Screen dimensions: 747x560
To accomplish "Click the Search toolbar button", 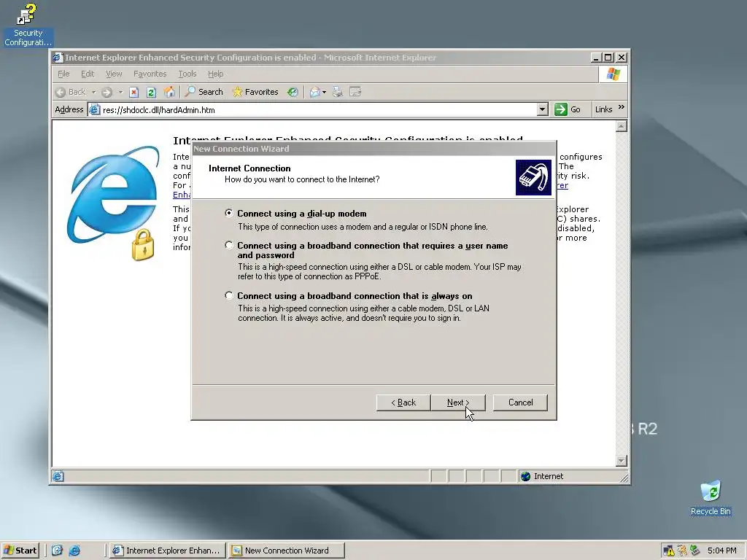I will click(x=204, y=92).
